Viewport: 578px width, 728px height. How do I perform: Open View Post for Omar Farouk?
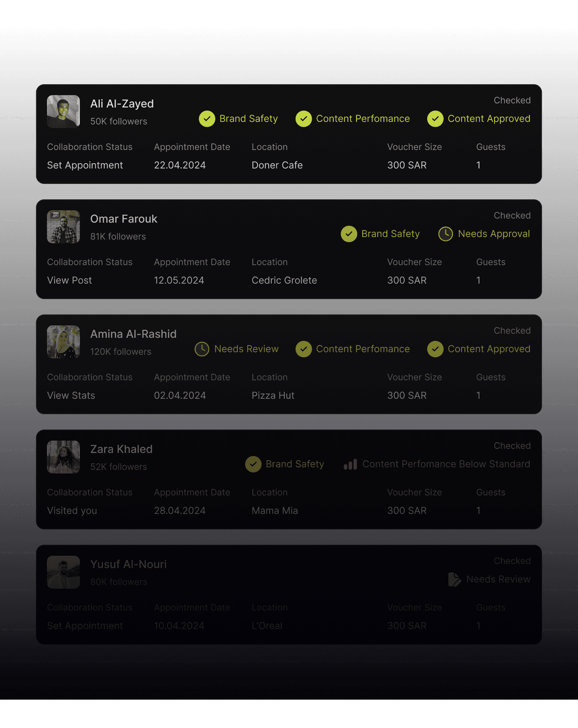coord(69,280)
